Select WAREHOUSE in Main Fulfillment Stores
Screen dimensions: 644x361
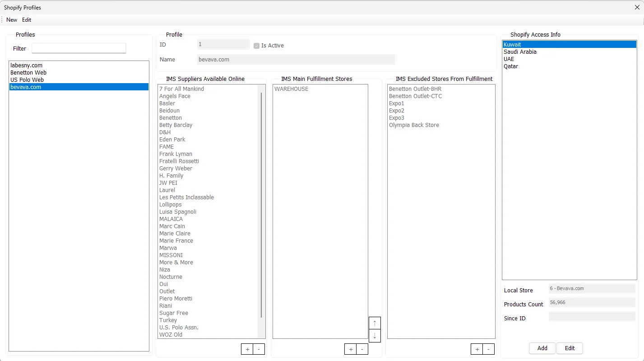[320, 89]
